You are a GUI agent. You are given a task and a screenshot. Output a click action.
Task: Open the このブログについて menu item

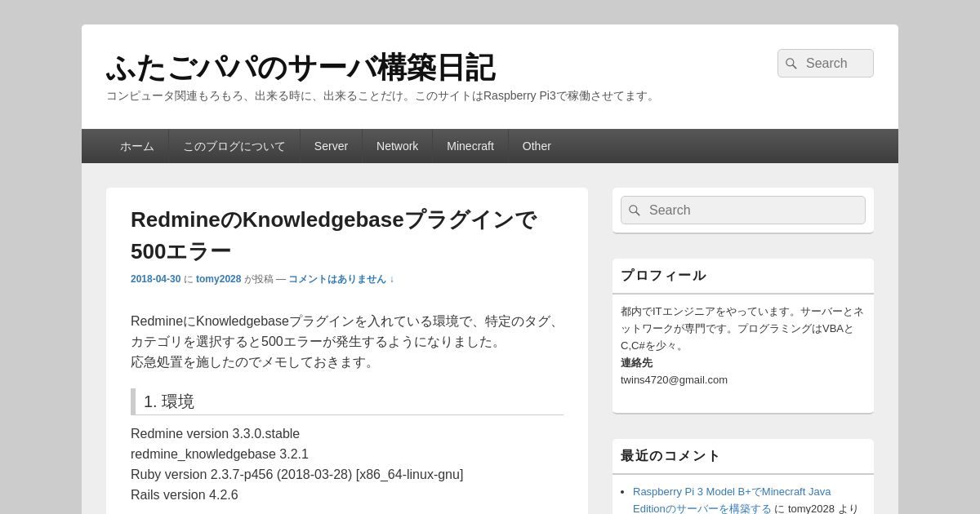(x=234, y=146)
